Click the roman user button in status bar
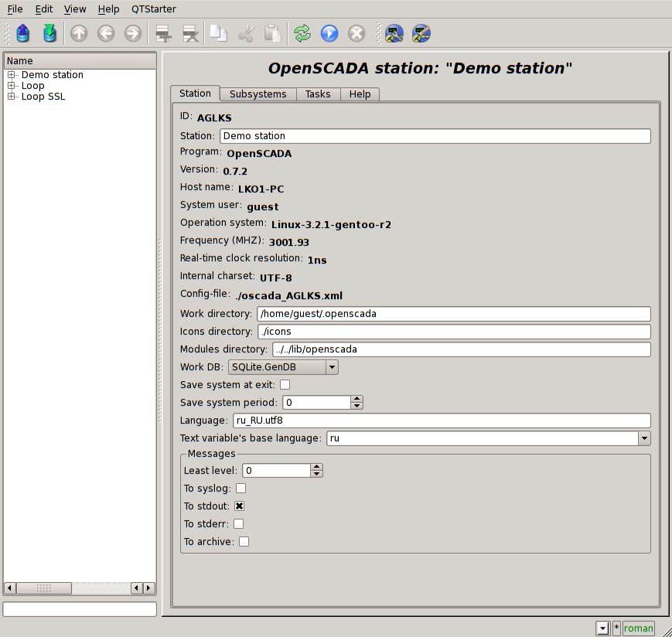 click(638, 628)
